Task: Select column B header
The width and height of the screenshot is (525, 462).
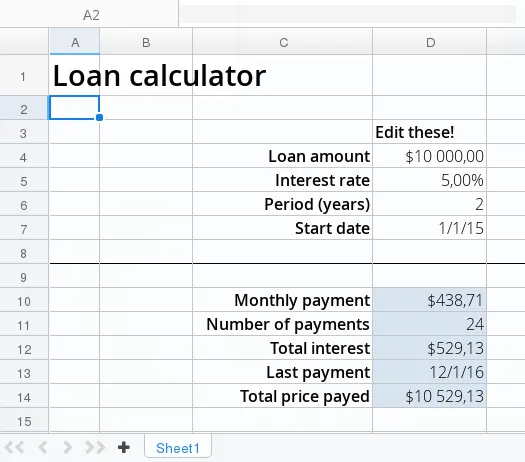Action: coord(146,42)
